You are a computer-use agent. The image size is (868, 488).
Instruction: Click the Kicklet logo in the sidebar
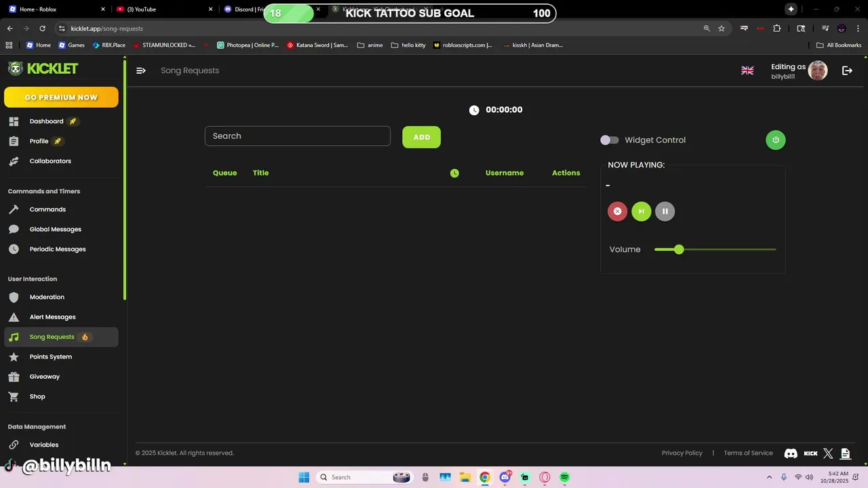43,68
